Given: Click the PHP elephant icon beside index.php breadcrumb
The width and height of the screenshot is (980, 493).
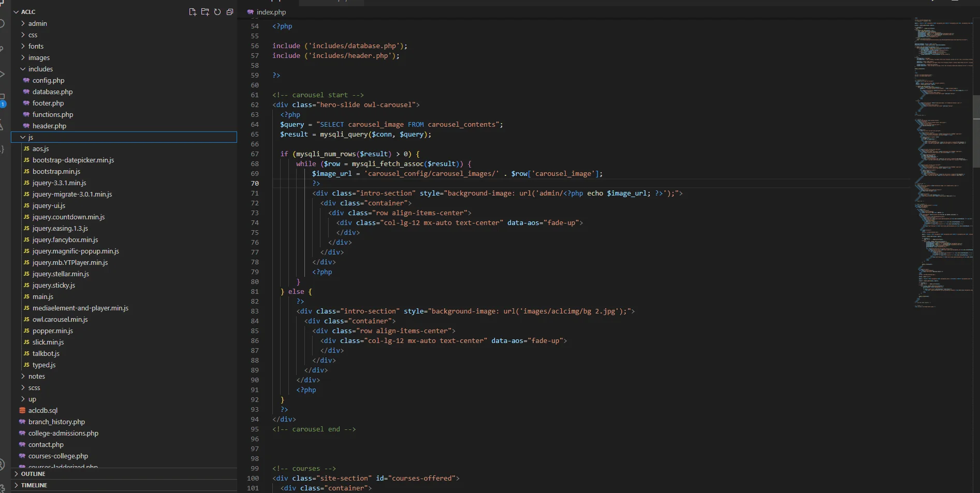Looking at the screenshot, I should (x=251, y=12).
